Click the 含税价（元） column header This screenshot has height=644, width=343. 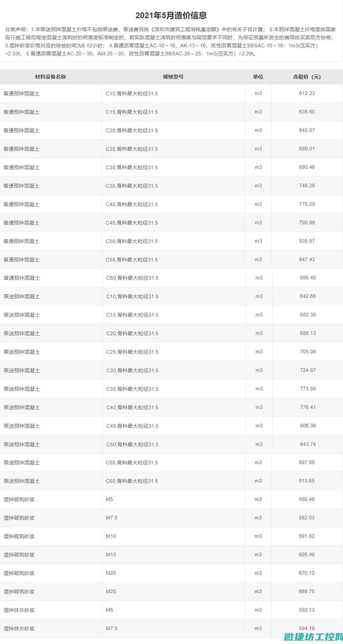(307, 77)
